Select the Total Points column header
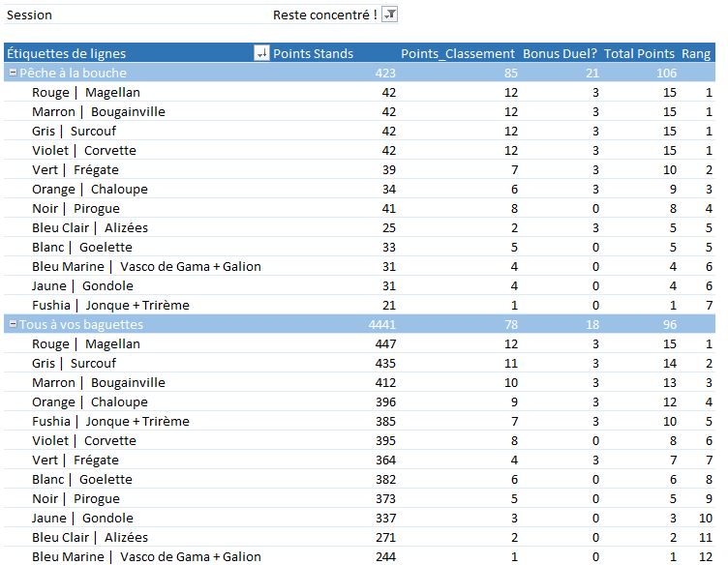Screen dimensions: 728x565 tap(640, 53)
